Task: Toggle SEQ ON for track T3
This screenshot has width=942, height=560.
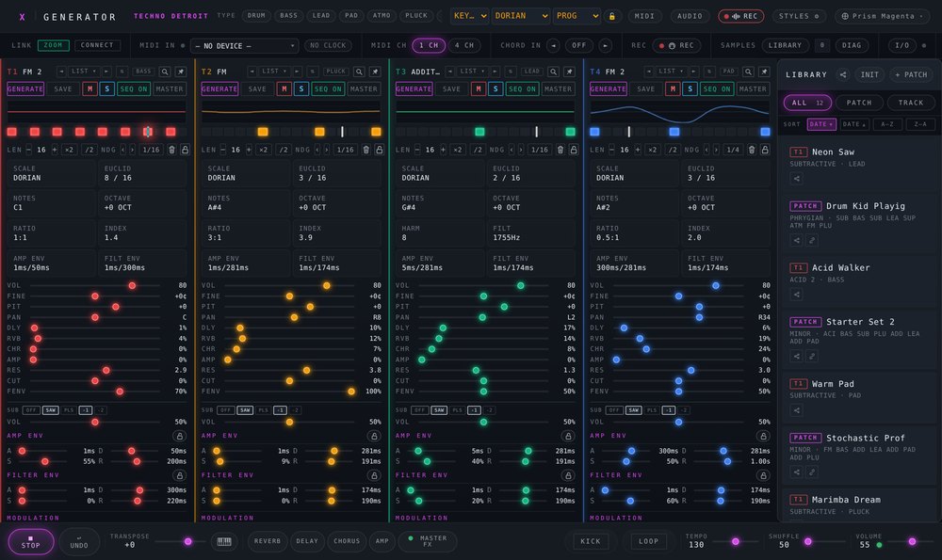Action: pos(522,88)
